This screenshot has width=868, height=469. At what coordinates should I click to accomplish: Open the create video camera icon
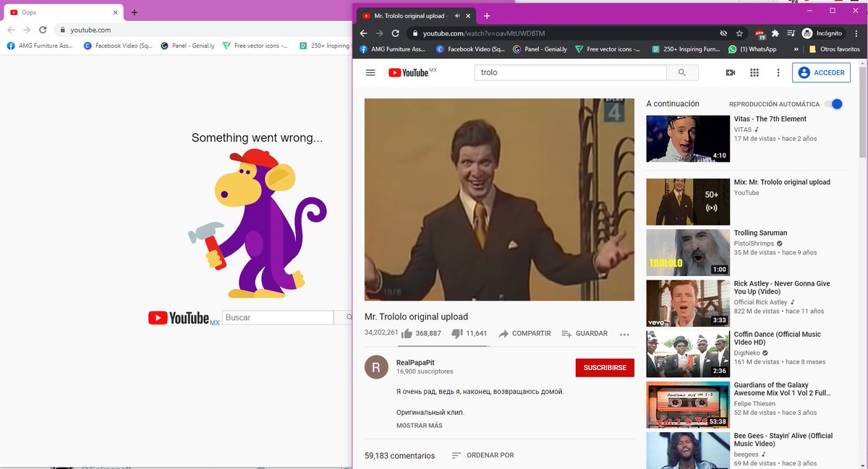731,72
